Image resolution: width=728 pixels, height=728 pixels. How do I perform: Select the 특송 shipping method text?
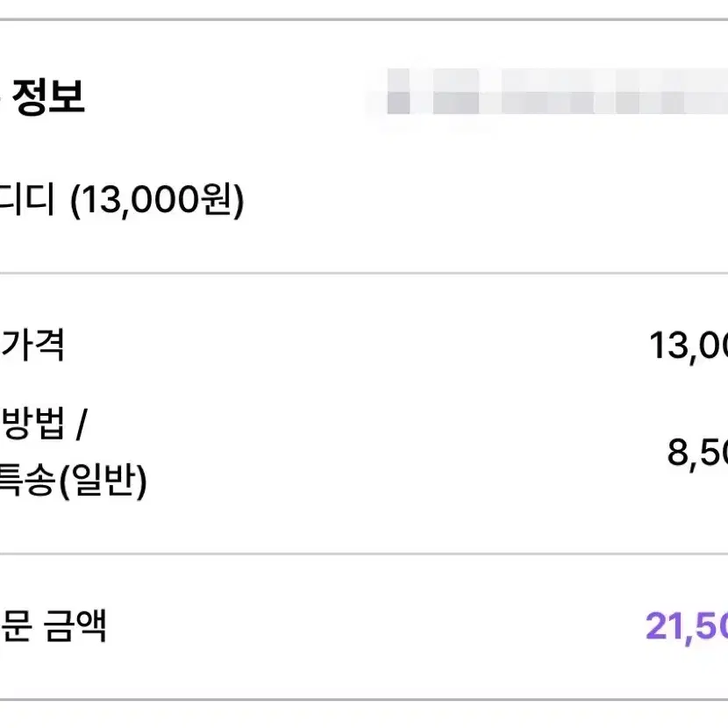pyautogui.click(x=27, y=479)
